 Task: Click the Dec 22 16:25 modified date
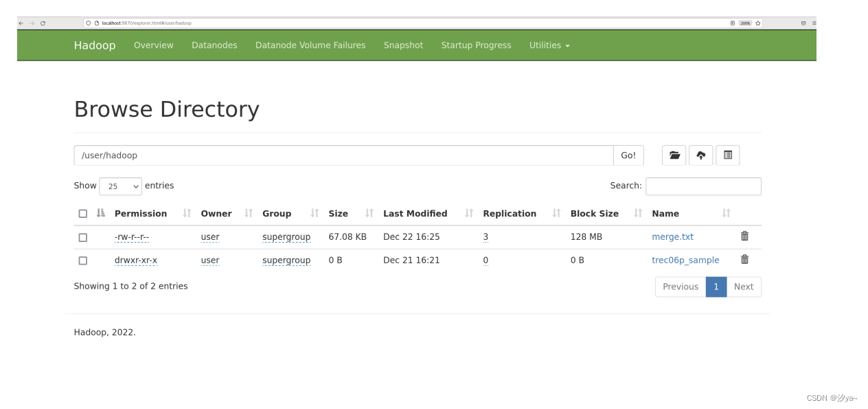[411, 236]
